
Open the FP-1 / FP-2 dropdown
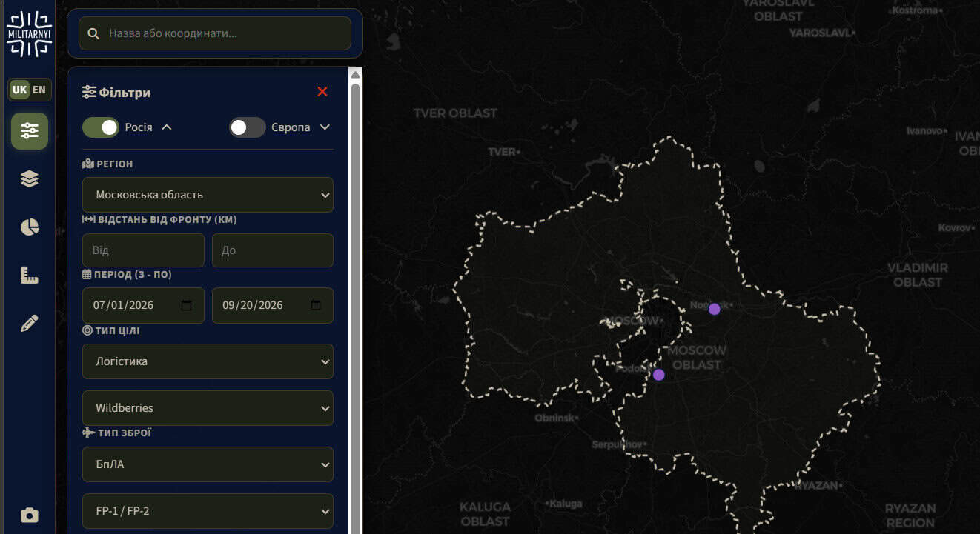coord(208,511)
